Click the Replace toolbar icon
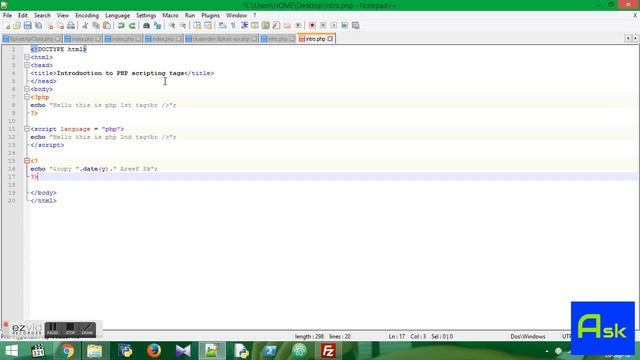The image size is (640, 360). tap(157, 26)
